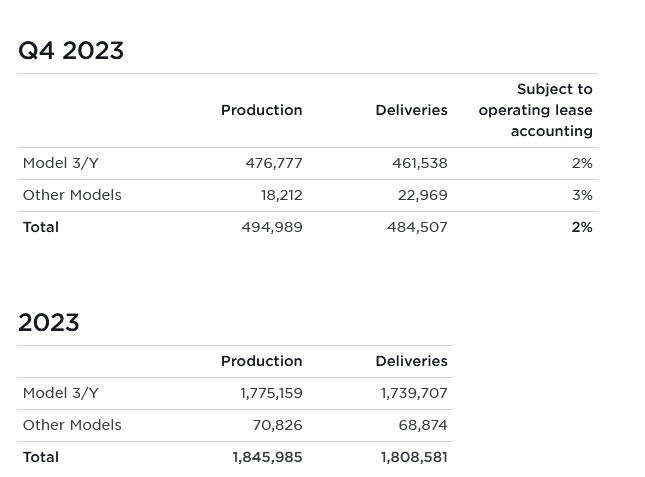Click the annual Other Models deliveries 68,874
This screenshot has height=477, width=645.
pos(423,425)
